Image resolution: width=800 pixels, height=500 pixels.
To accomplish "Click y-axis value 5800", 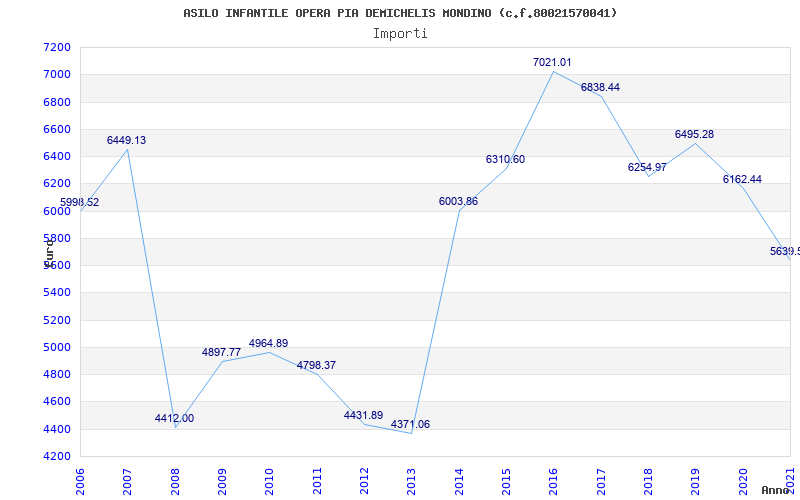I will click(58, 238).
